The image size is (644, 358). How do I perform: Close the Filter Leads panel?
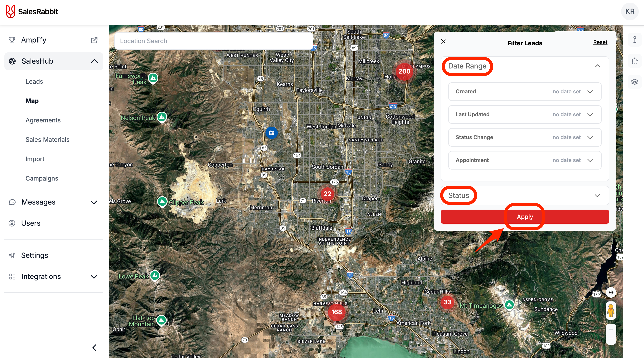443,42
